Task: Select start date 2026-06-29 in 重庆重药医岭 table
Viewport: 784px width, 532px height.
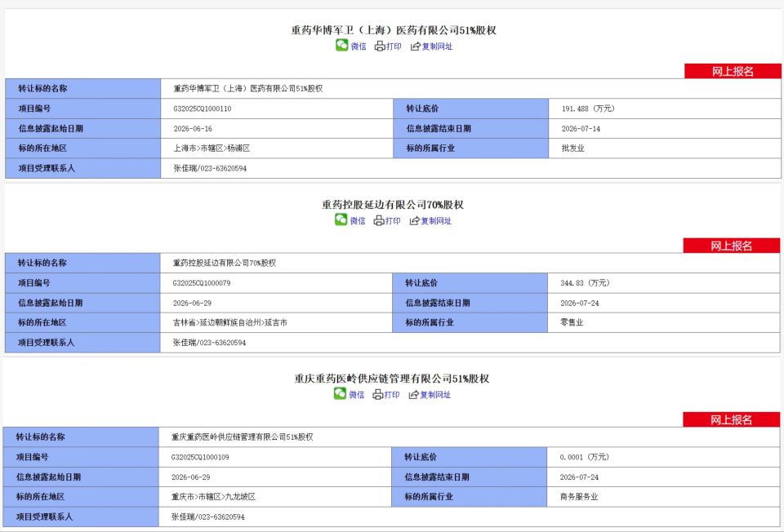Action: [190, 477]
